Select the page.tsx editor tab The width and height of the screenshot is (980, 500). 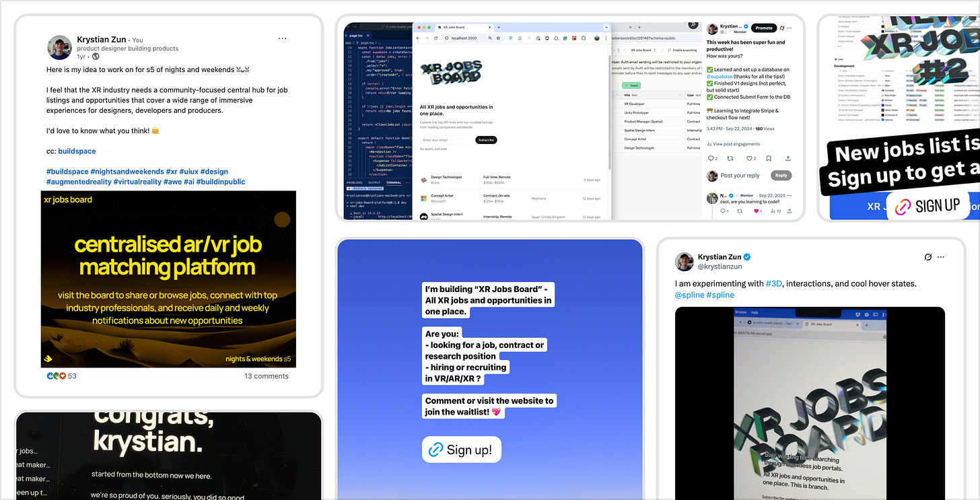point(356,35)
